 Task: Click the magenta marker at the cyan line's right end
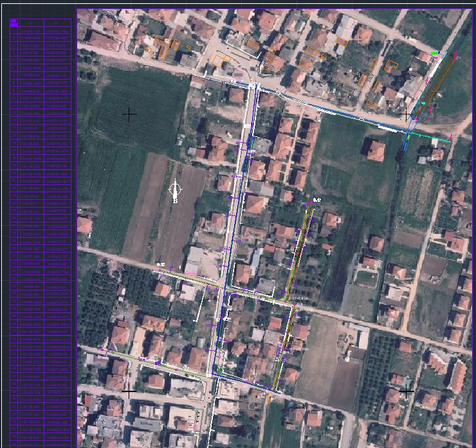(452, 138)
